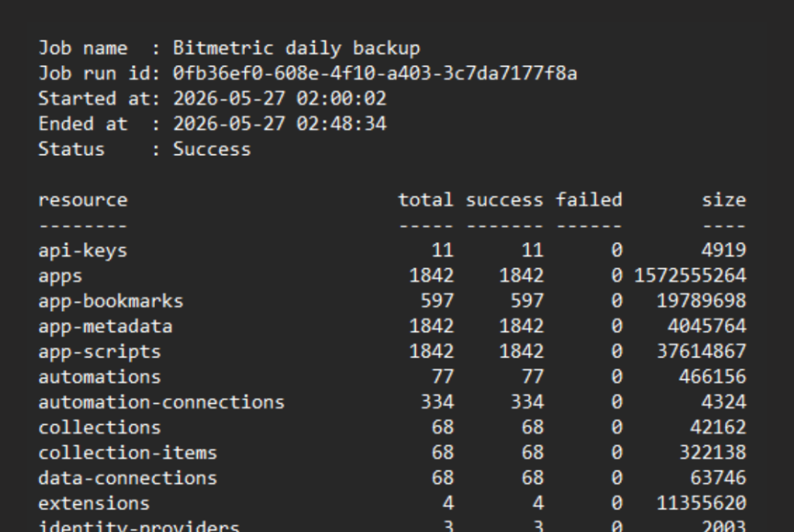
Task: Click the automation-connections size 4324
Action: click(x=723, y=402)
